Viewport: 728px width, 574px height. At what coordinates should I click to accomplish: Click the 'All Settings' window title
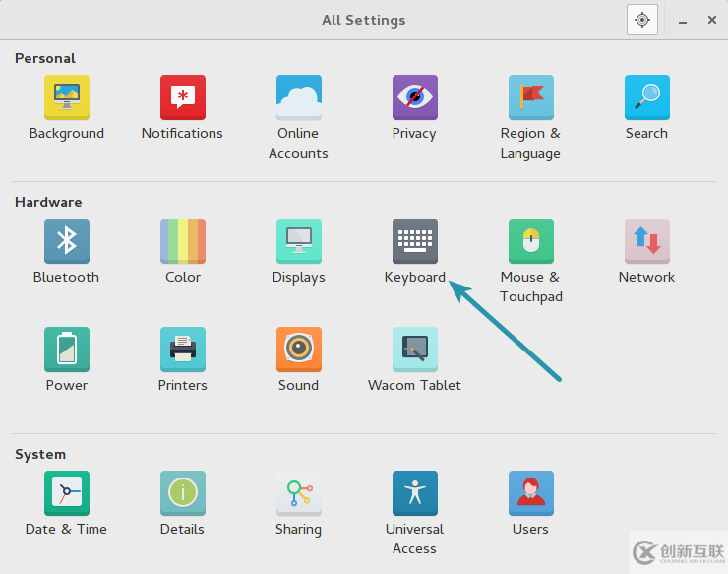coord(364,20)
